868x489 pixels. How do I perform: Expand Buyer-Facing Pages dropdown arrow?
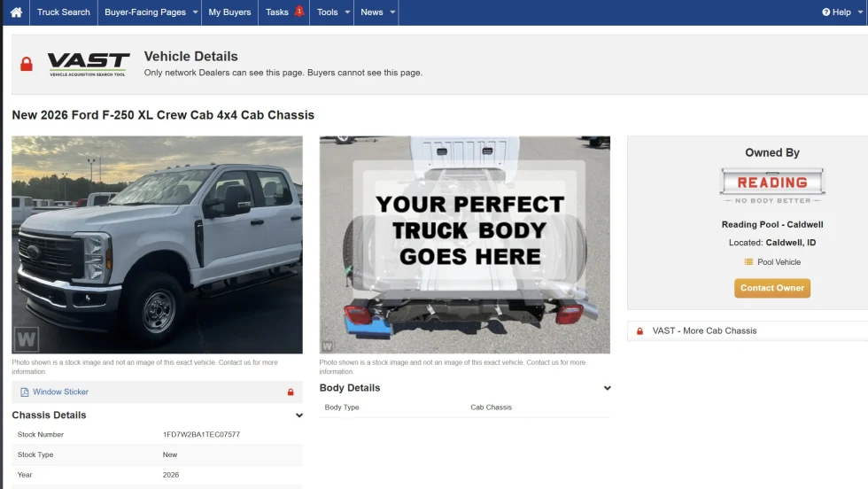pyautogui.click(x=195, y=12)
